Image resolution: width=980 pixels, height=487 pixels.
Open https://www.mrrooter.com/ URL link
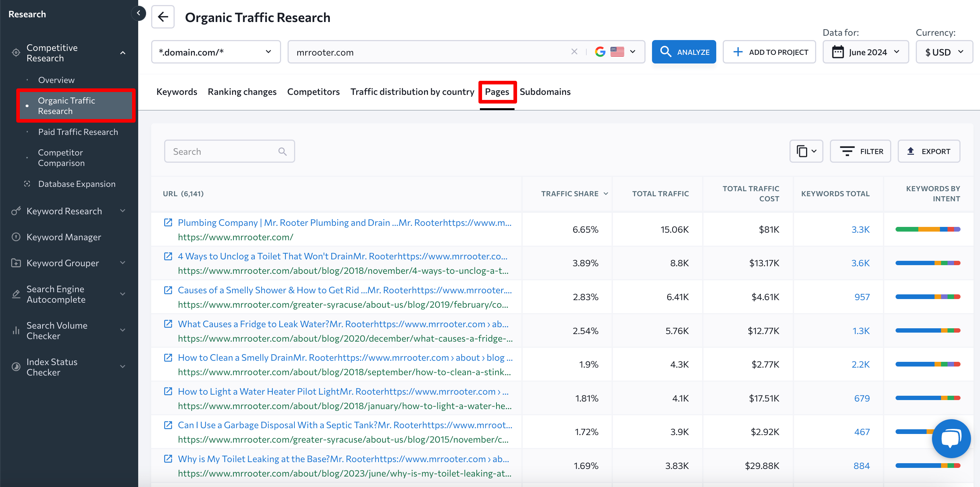pos(236,237)
